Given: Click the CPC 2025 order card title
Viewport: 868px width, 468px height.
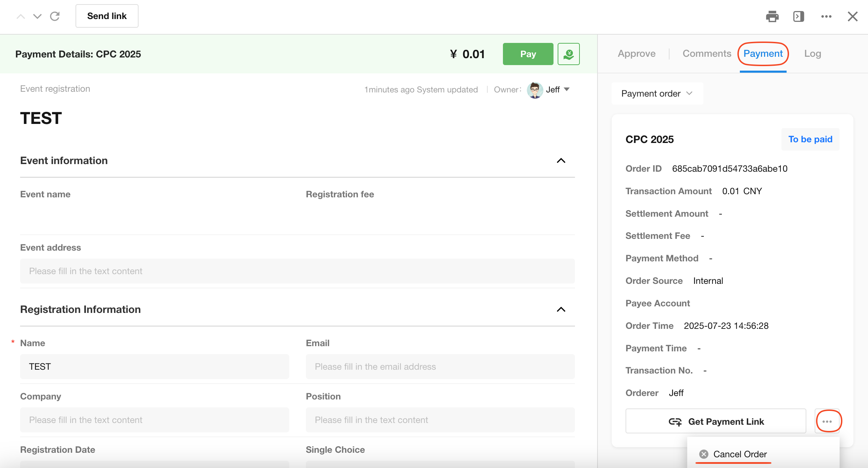Looking at the screenshot, I should click(x=649, y=139).
